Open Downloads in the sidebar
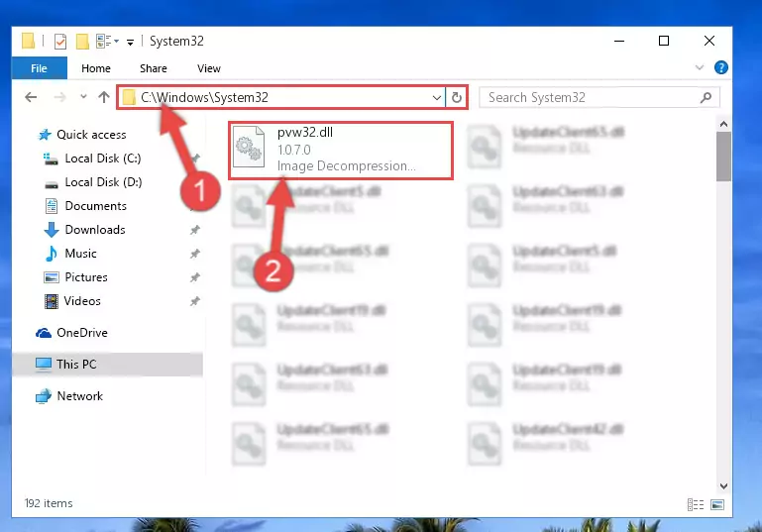This screenshot has height=532, width=762. tap(95, 230)
